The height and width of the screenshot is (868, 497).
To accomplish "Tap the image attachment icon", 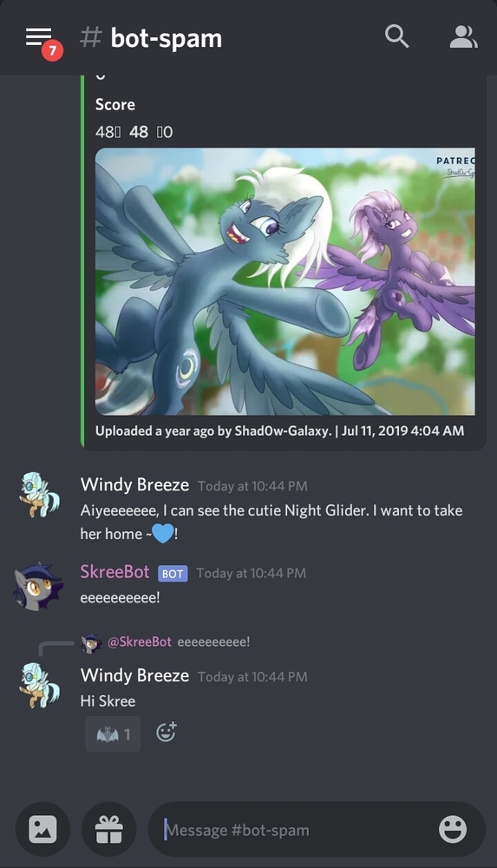I will 43,829.
